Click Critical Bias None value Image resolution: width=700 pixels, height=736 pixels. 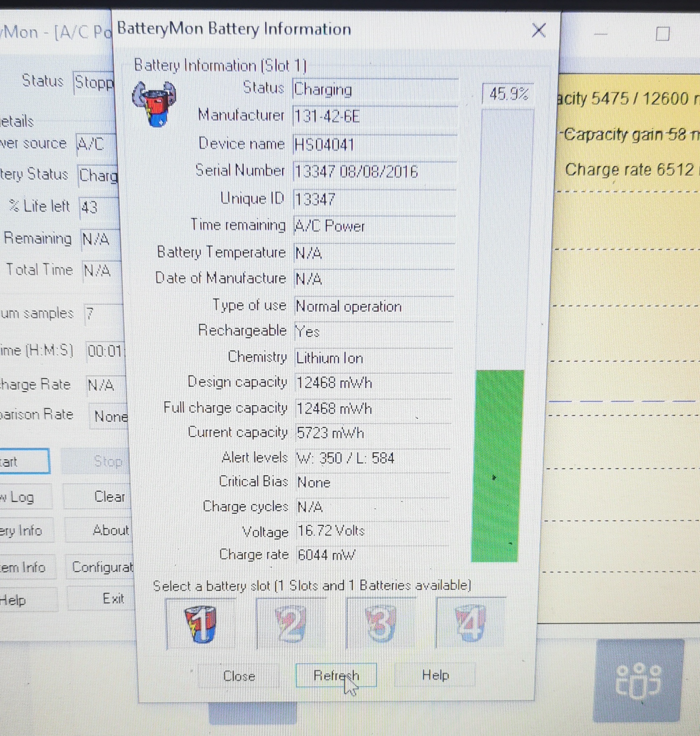(373, 482)
